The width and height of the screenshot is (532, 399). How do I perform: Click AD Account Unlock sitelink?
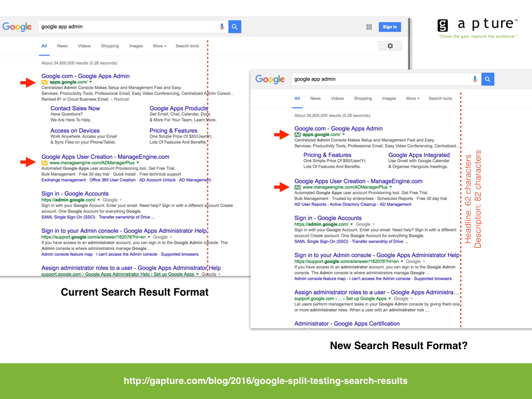click(x=157, y=180)
